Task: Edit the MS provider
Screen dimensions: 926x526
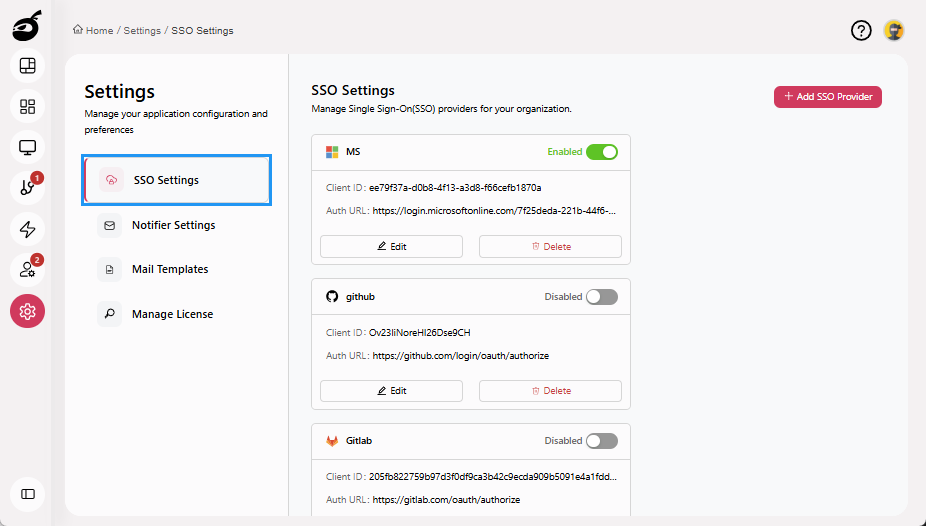Action: coord(391,246)
